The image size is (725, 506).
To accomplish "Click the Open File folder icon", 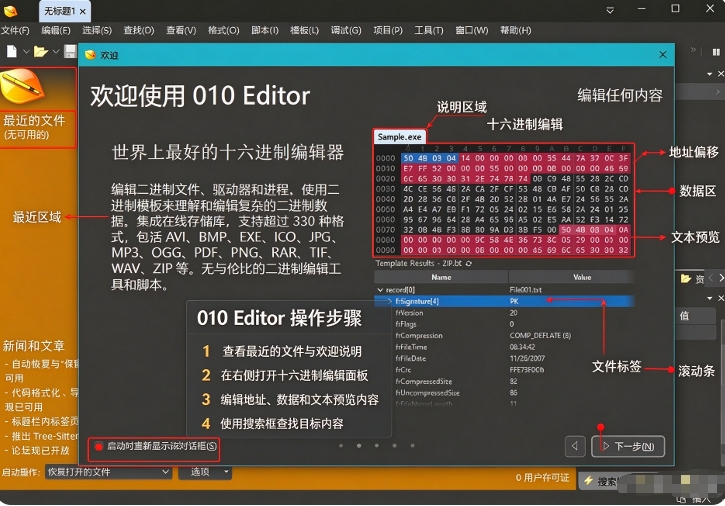I will (x=41, y=51).
